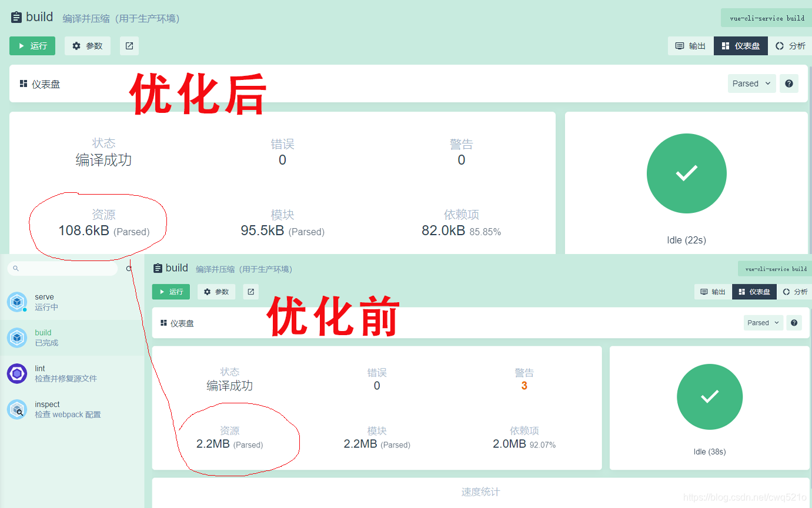Click the orange warnings count 3

click(x=524, y=386)
